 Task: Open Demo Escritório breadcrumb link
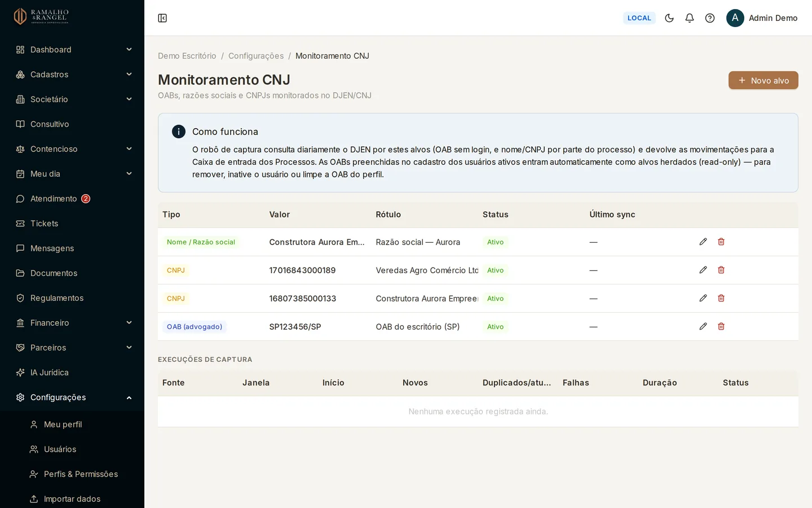click(x=187, y=56)
